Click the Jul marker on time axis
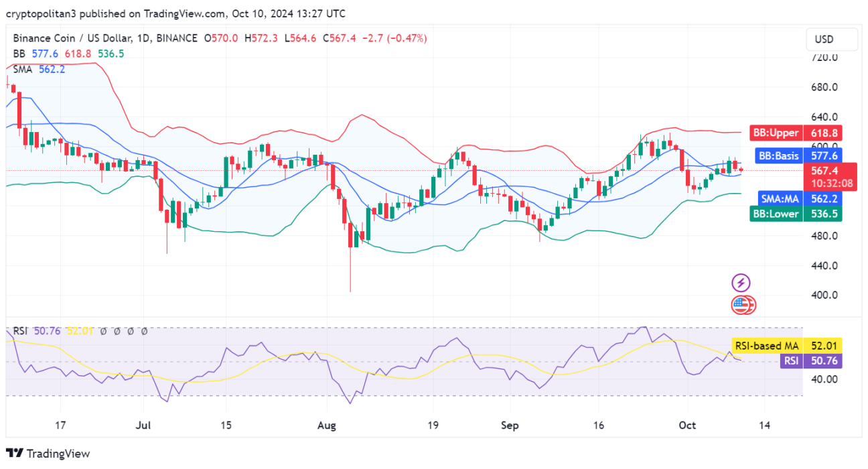 coord(143,425)
